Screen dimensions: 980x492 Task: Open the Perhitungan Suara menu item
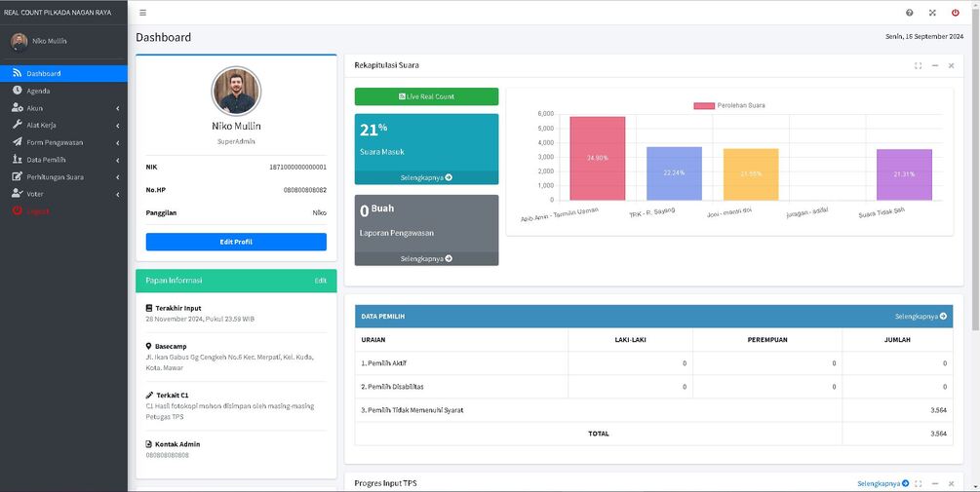[x=63, y=176]
